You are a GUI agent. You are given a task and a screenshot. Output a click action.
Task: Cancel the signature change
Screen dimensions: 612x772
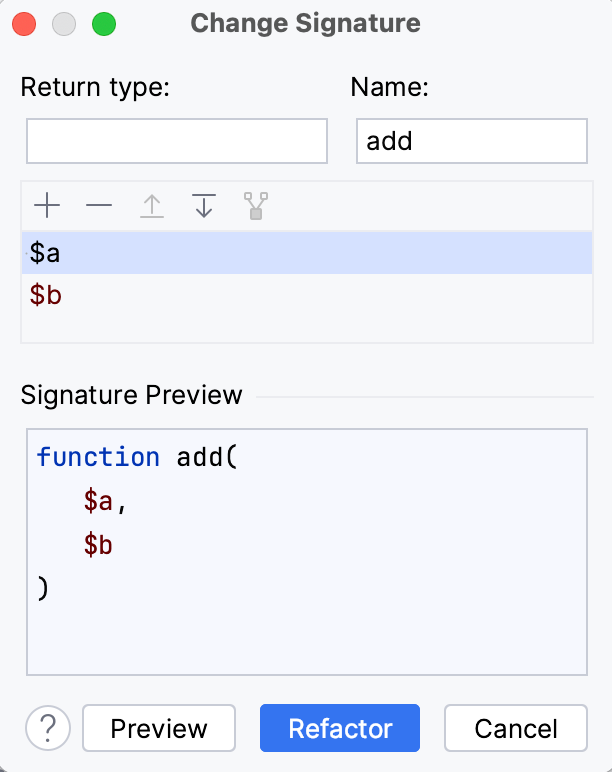point(515,728)
